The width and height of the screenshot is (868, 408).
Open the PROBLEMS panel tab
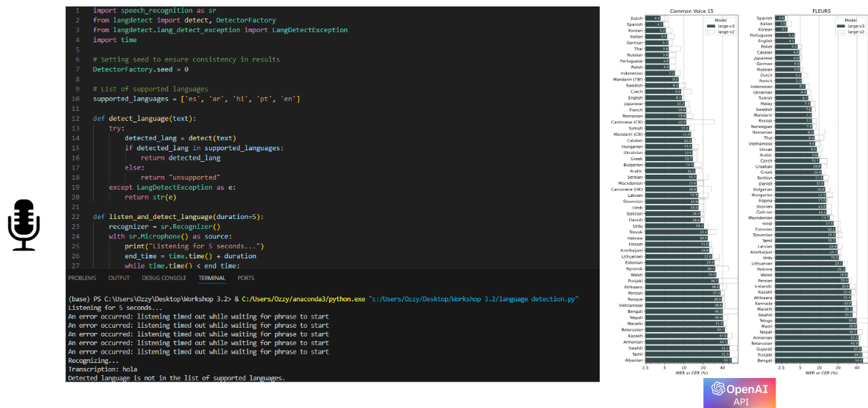tap(82, 278)
